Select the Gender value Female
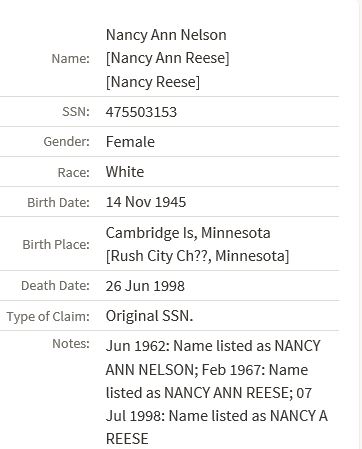 pos(130,142)
